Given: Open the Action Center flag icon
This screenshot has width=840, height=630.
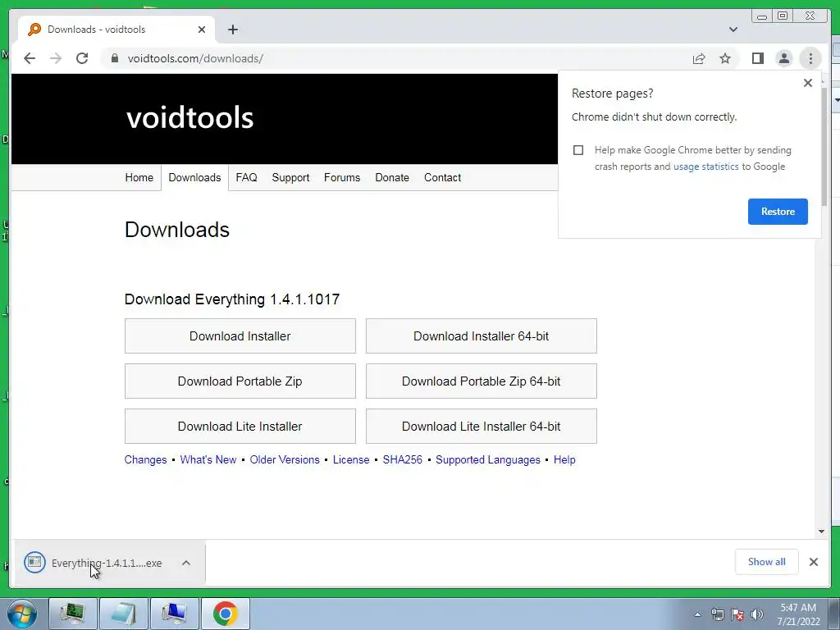Looking at the screenshot, I should pyautogui.click(x=737, y=614).
